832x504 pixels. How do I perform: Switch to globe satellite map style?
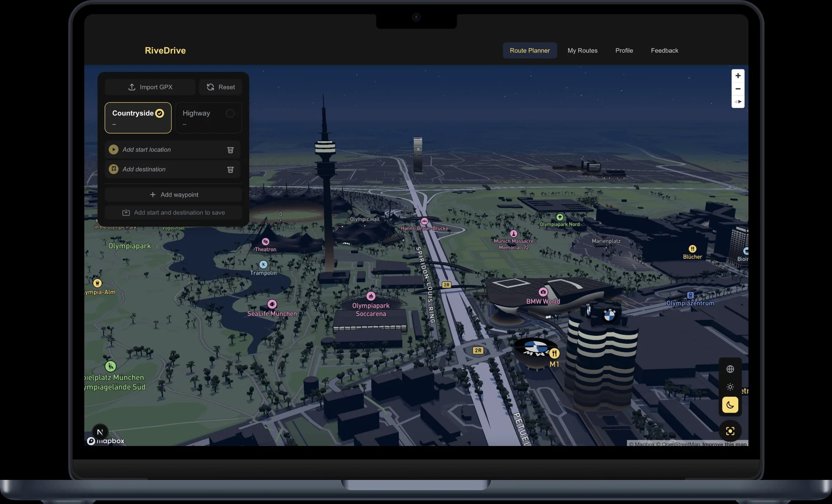point(730,369)
